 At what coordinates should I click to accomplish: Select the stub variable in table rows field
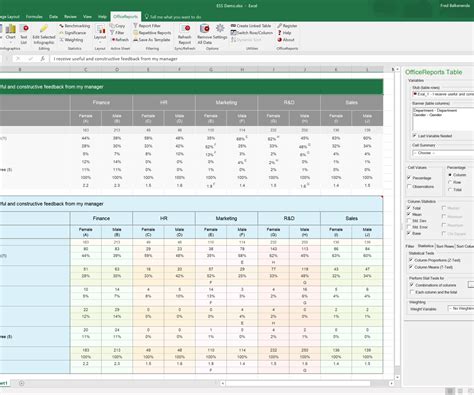tap(443, 94)
